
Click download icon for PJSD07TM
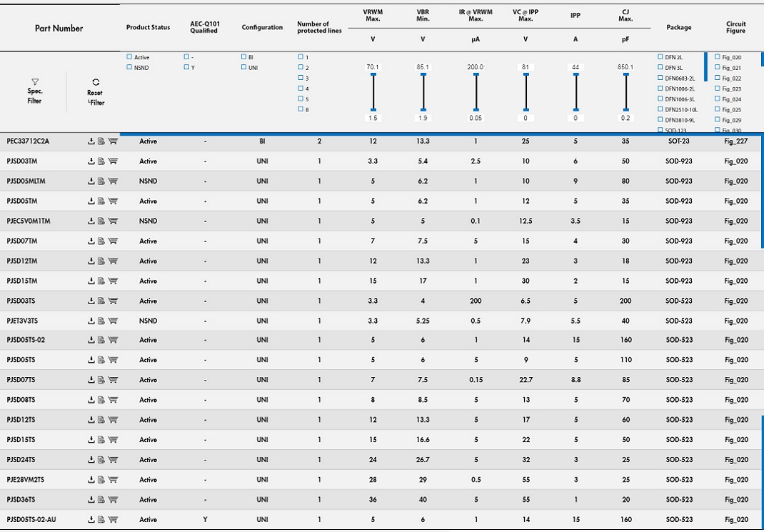(91, 241)
